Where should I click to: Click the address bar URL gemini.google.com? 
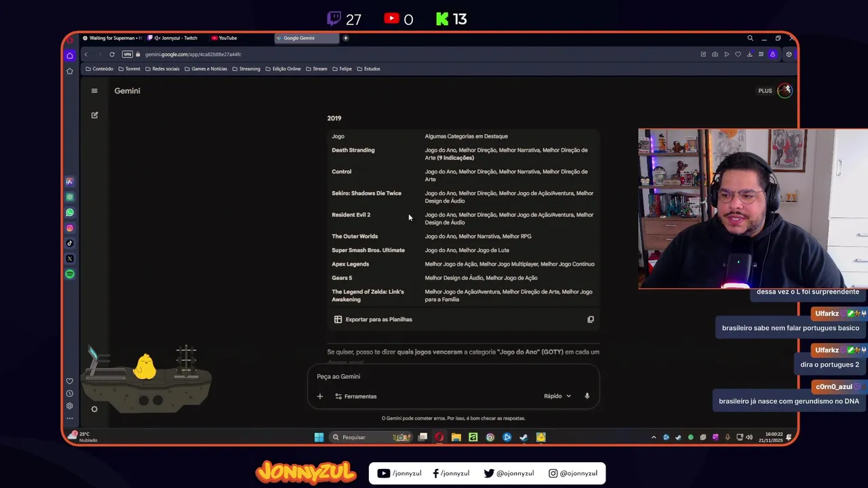pyautogui.click(x=193, y=54)
